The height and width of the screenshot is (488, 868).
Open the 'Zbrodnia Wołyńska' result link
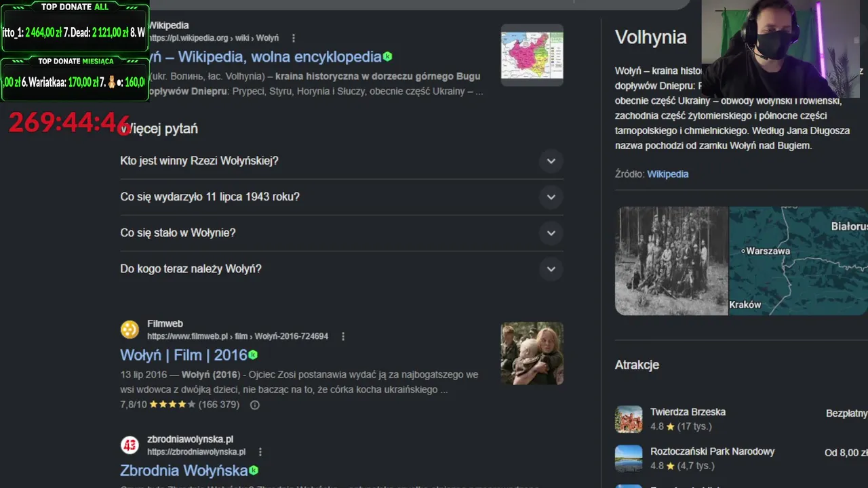point(184,470)
